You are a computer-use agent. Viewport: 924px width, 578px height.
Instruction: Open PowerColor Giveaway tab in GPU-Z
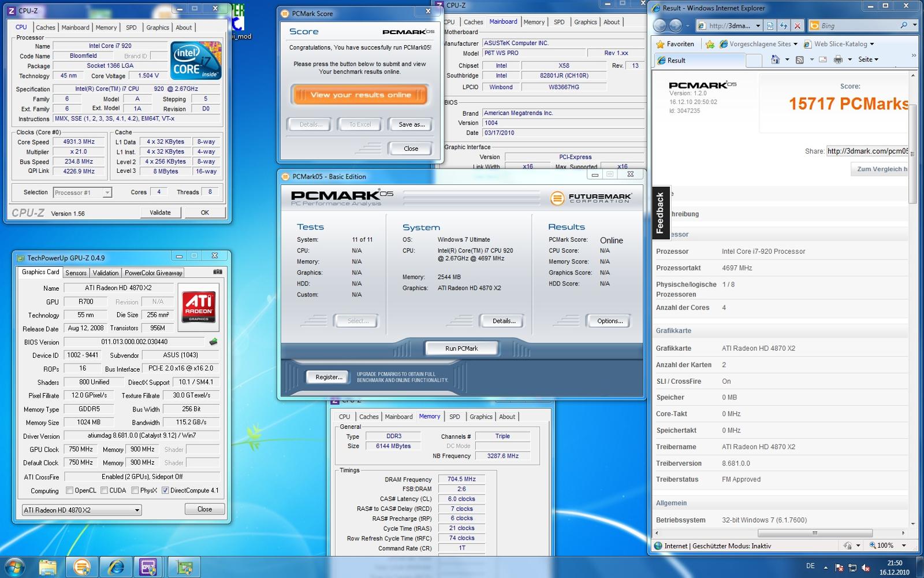pyautogui.click(x=154, y=273)
